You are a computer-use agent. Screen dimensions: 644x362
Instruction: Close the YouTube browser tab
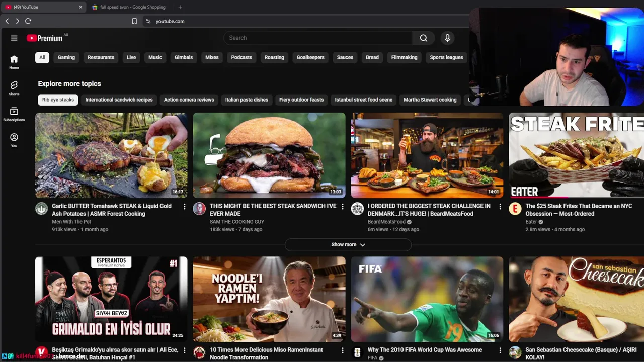pos(80,7)
